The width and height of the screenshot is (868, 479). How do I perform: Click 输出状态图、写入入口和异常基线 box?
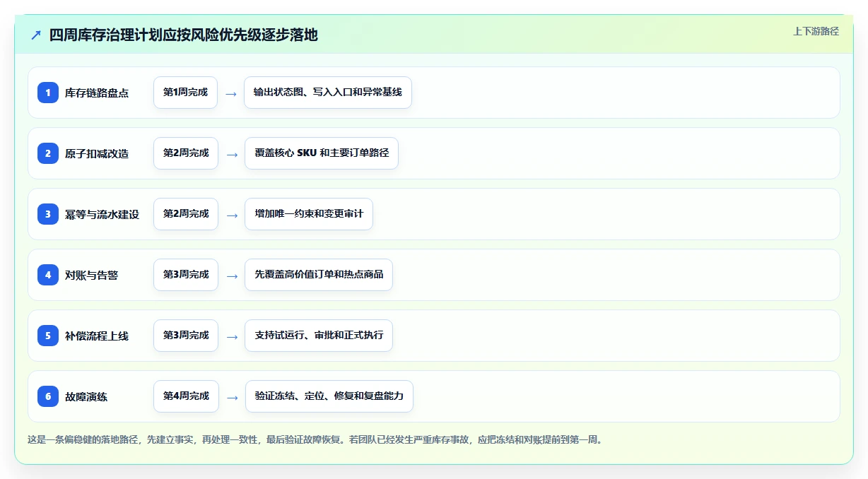click(x=328, y=93)
